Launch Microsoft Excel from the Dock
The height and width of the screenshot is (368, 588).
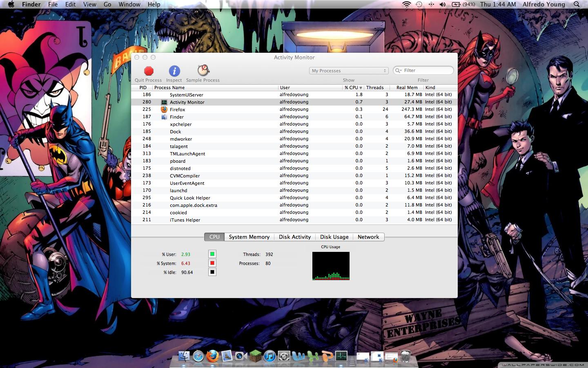click(x=313, y=356)
